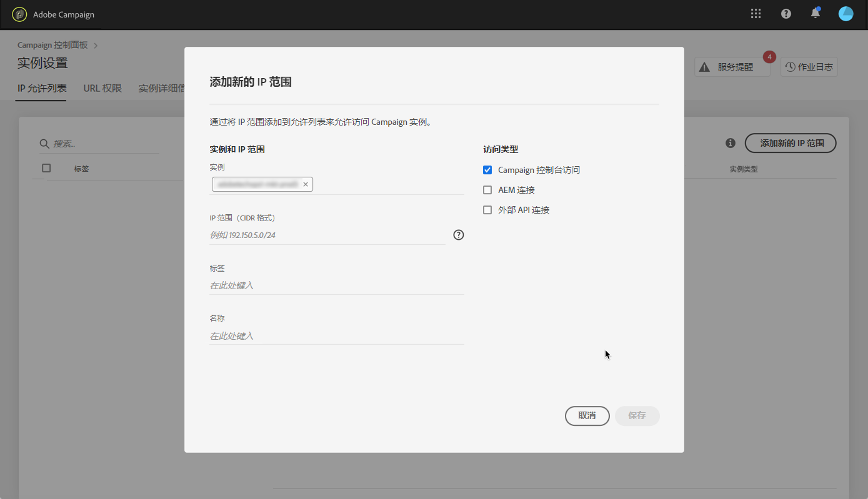Screen dimensions: 868x499
Task: Click the 实例 selection field
Action: point(336,184)
